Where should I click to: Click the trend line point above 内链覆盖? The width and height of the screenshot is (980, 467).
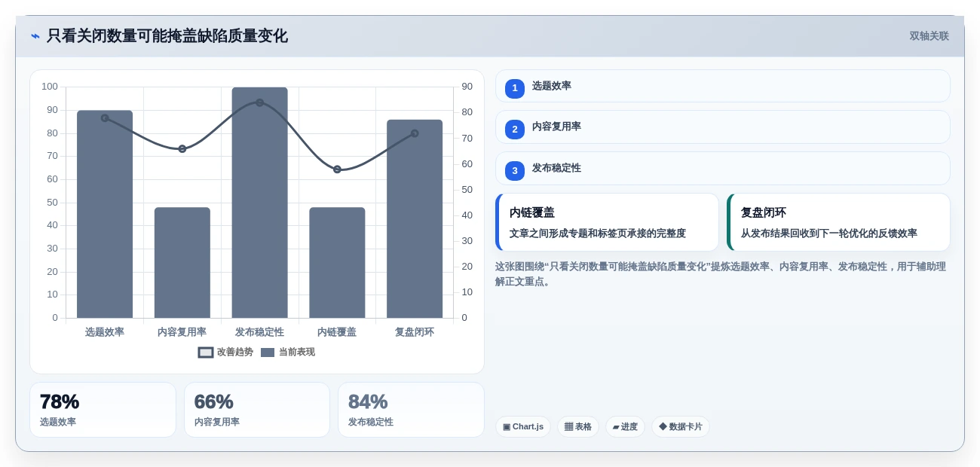tap(337, 169)
